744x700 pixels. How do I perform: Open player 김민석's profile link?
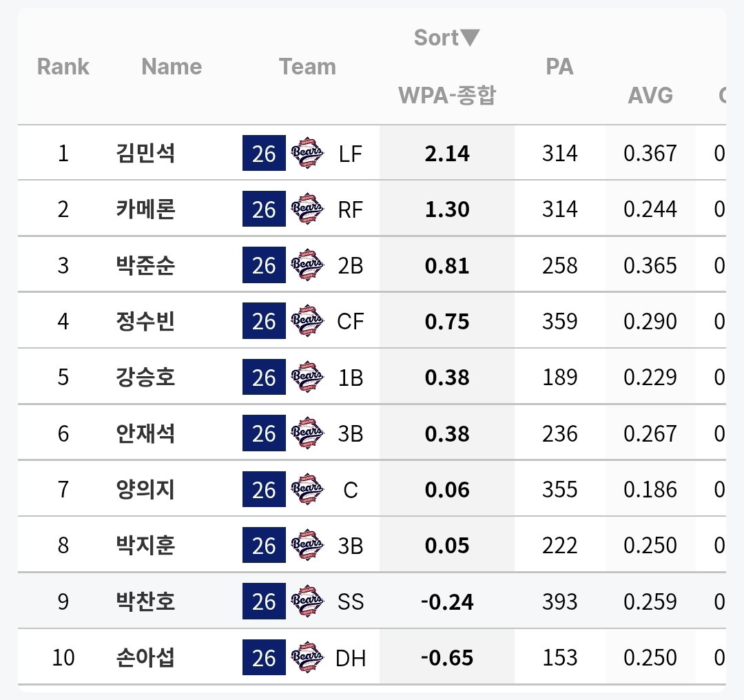[145, 153]
